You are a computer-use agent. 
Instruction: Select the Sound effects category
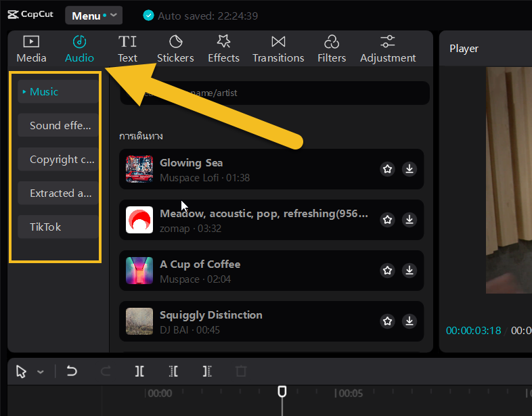pyautogui.click(x=58, y=125)
